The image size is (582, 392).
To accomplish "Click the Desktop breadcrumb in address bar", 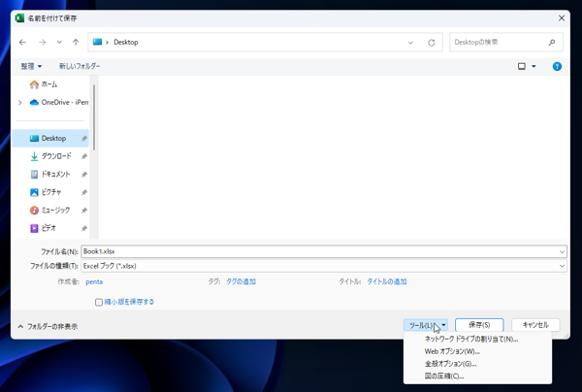I will (x=126, y=43).
